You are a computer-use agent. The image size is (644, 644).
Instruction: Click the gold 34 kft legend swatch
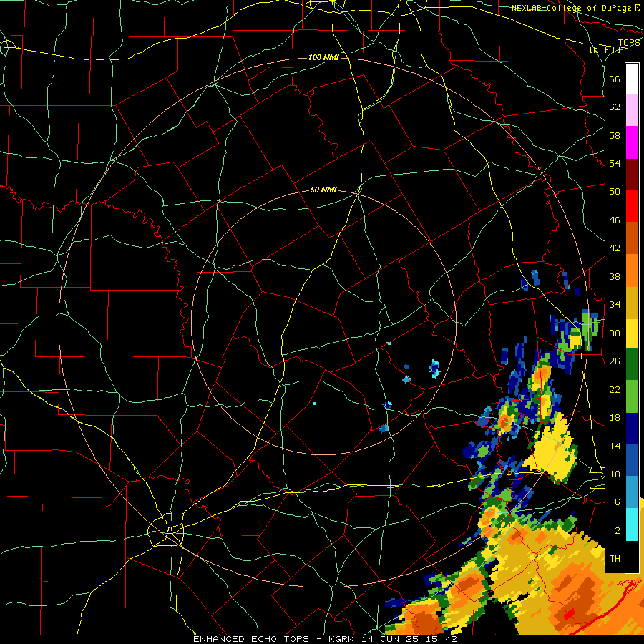point(632,302)
